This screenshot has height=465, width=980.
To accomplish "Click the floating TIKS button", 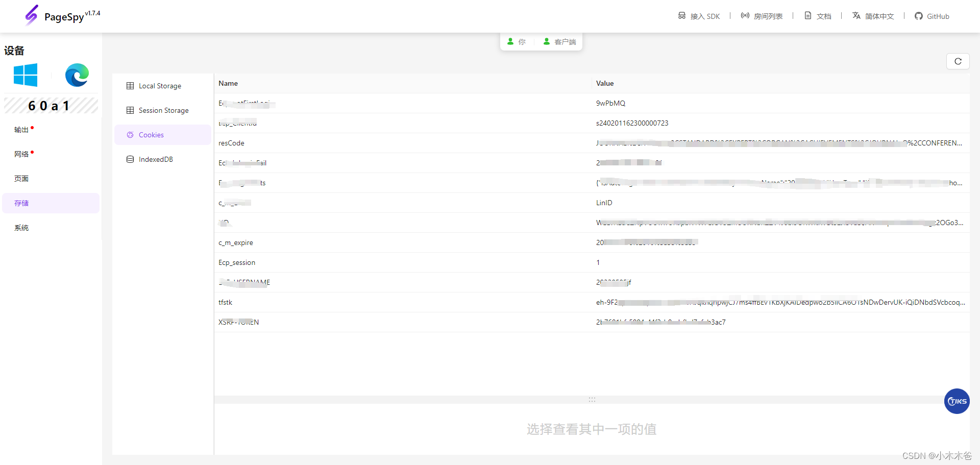I will (957, 401).
